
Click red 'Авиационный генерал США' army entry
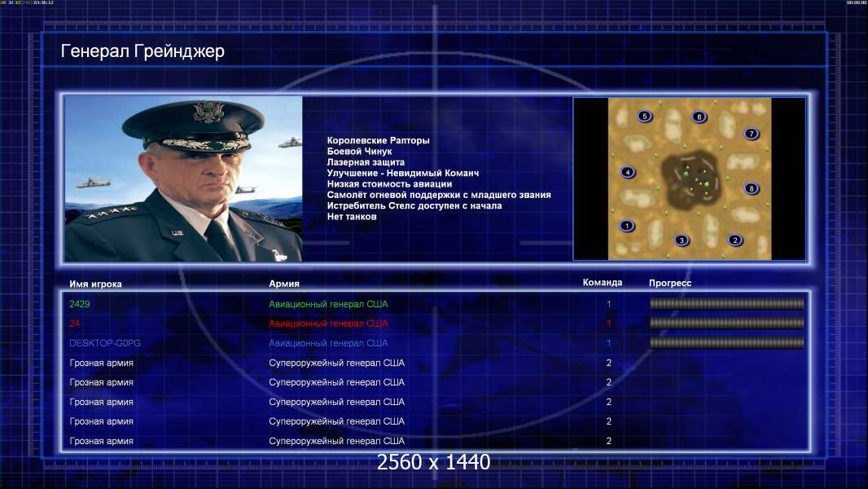[328, 324]
